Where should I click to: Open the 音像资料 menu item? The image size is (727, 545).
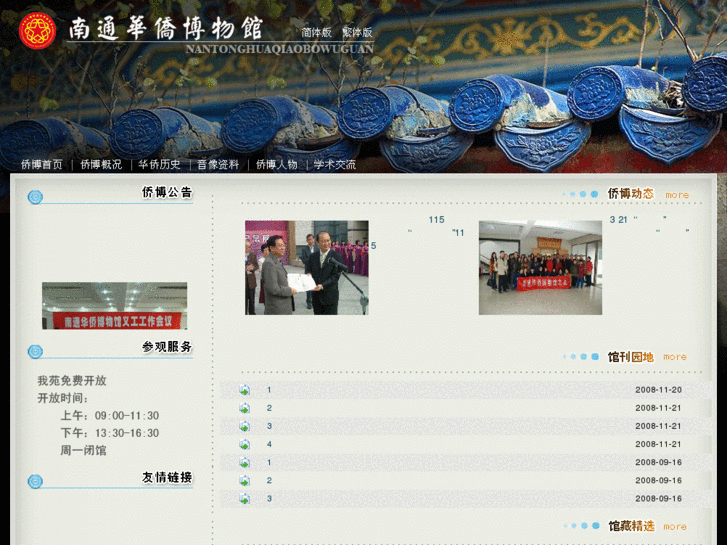point(218,164)
